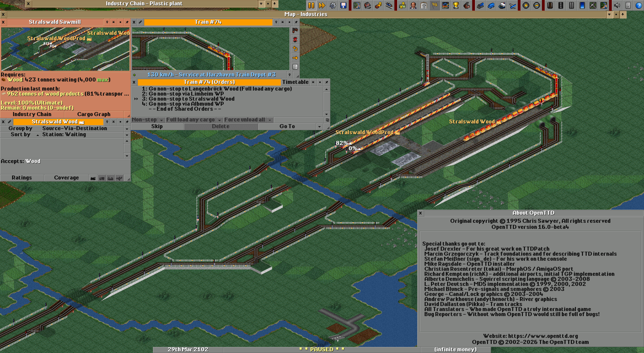Click the Skip order button
This screenshot has height=353, width=644.
(x=157, y=127)
